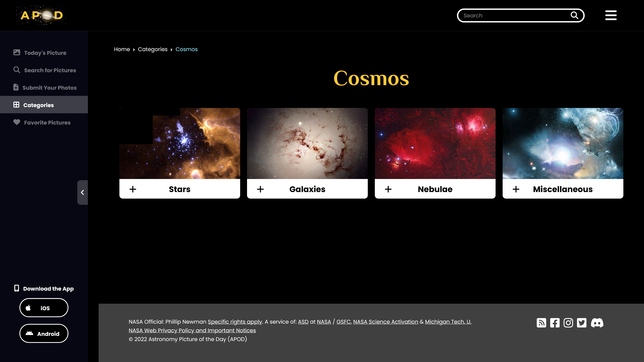
Task: Open the Galaxies category thumbnail
Action: click(x=307, y=143)
